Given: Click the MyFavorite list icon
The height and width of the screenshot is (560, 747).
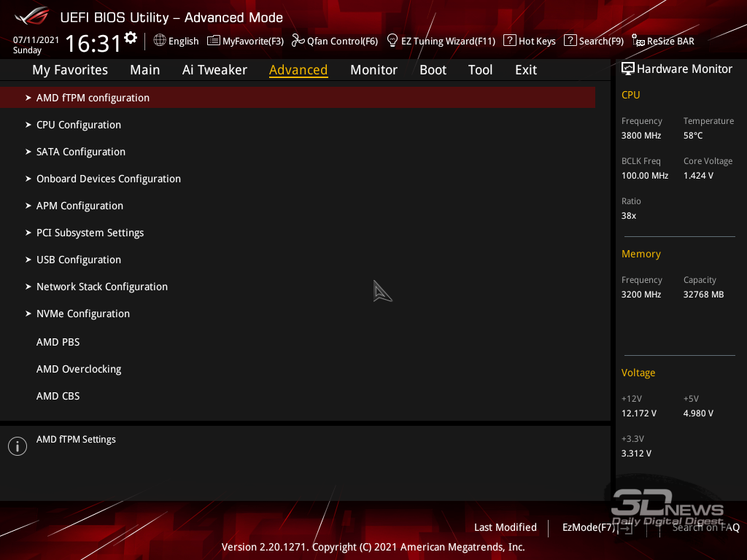Looking at the screenshot, I should coord(214,41).
